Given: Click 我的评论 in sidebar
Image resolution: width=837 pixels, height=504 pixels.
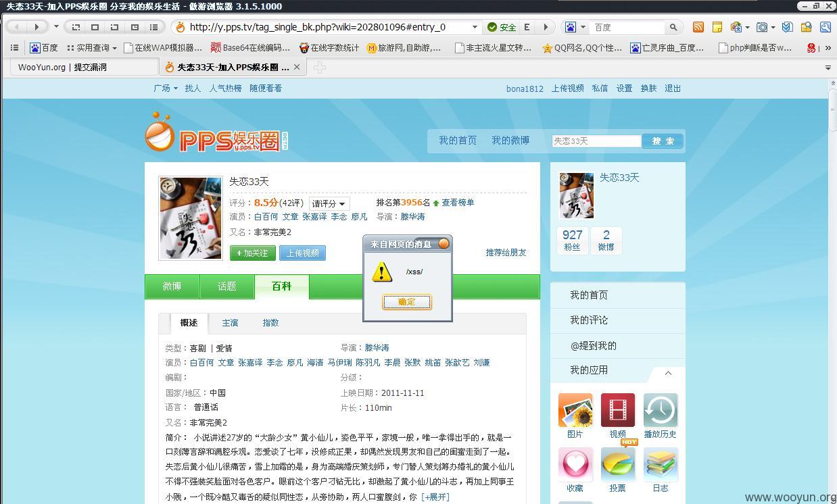Looking at the screenshot, I should 589,320.
